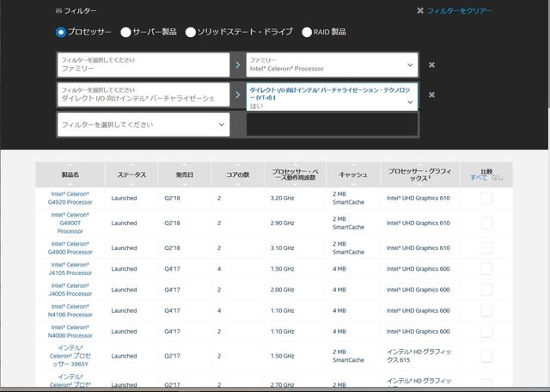Click 4 MB cache in N4000 row

[339, 332]
